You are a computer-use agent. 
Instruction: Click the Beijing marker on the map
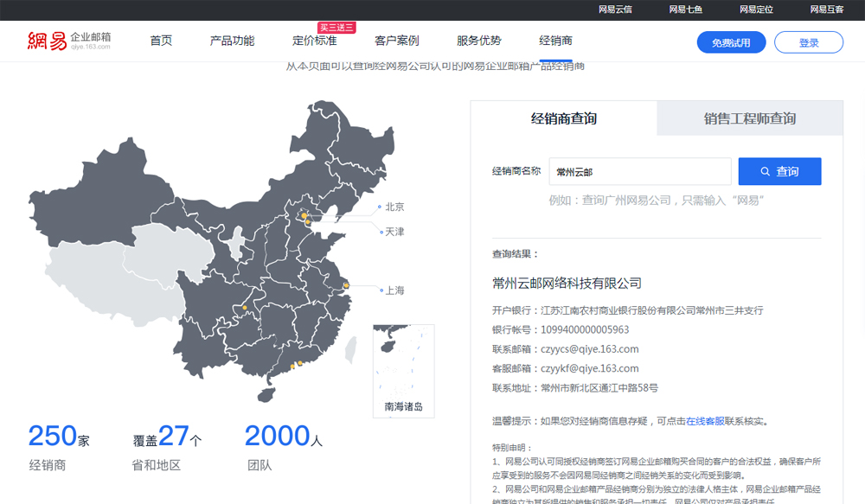point(304,214)
